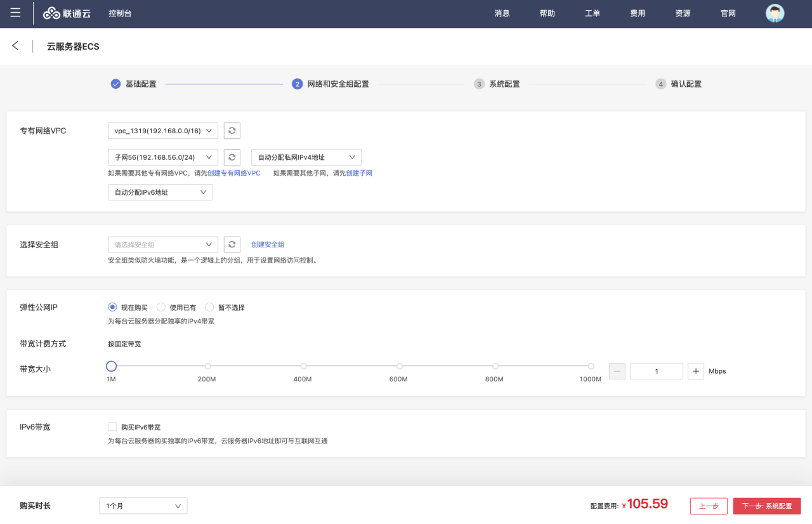Choose 暂不选择 for elastic public IP
Screen dimensions: 812x524
[209, 308]
